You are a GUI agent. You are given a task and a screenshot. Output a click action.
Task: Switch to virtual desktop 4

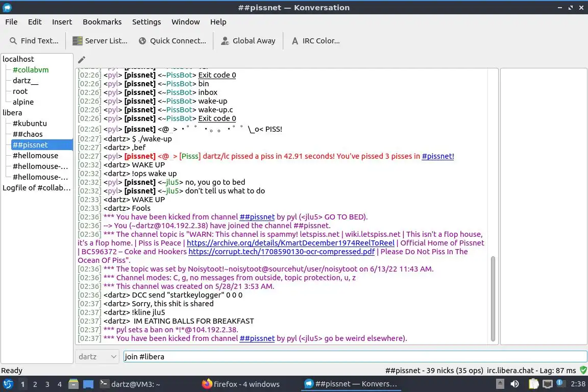(x=60, y=384)
